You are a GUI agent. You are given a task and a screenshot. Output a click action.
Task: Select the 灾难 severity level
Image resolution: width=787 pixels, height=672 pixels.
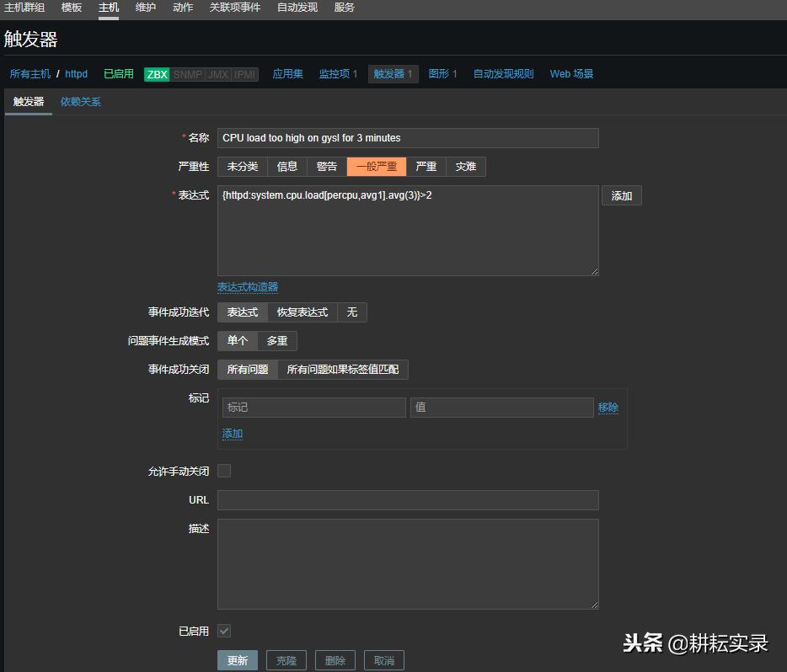pos(466,166)
